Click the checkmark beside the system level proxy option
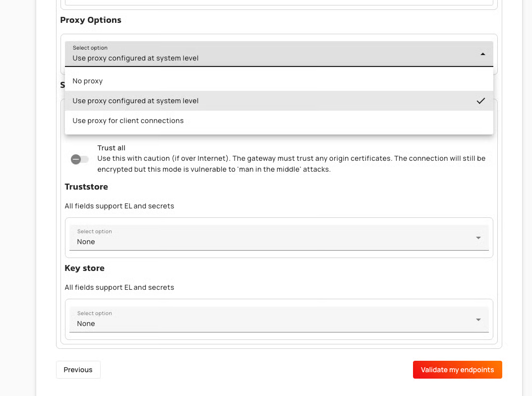Viewport: 532px width, 396px height. pyautogui.click(x=480, y=101)
